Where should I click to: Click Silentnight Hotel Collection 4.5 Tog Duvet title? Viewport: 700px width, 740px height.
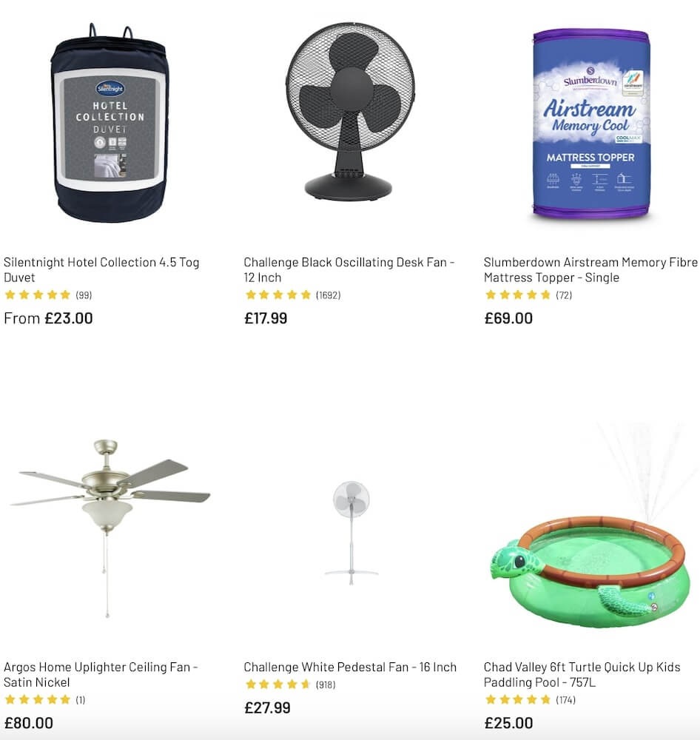click(x=101, y=269)
